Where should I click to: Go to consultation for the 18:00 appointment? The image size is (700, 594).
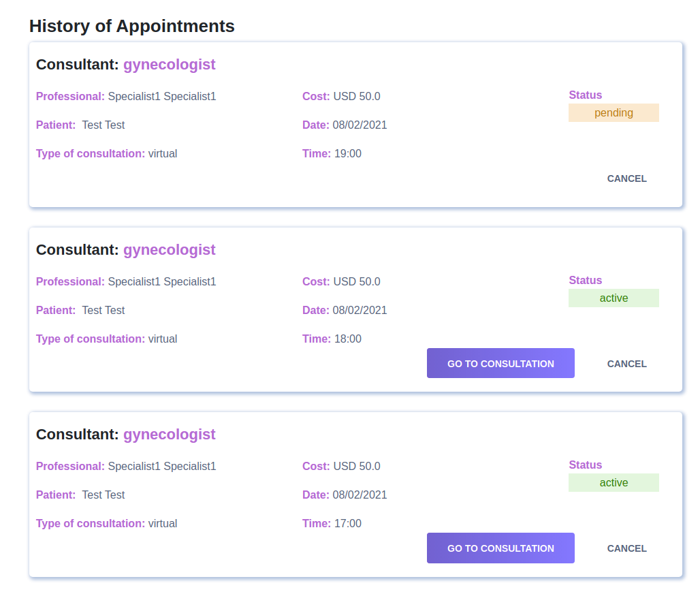[x=500, y=363]
